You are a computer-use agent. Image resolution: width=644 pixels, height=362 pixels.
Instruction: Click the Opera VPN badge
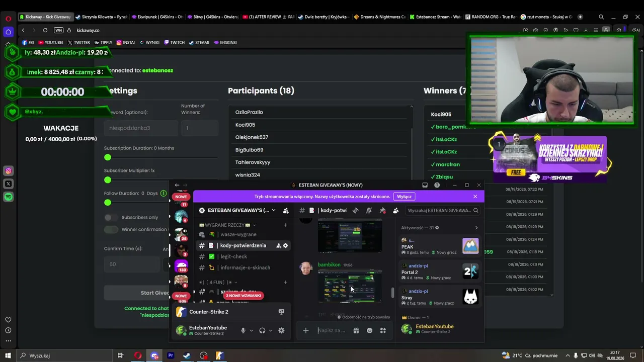(58, 30)
